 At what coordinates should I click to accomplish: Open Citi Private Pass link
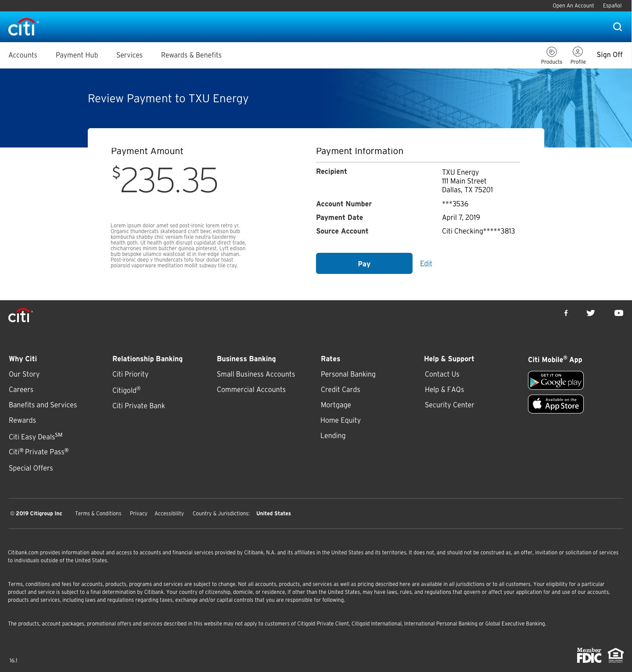pos(39,451)
